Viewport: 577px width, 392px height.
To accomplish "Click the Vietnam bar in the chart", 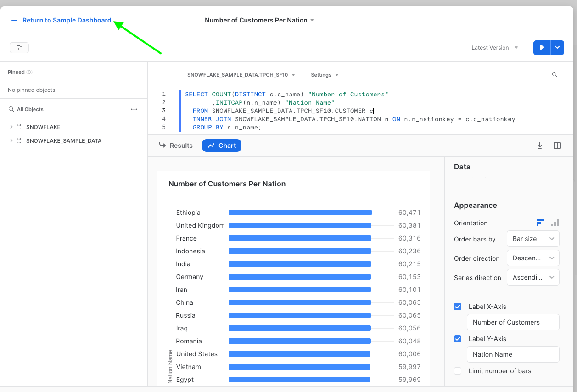I will [299, 367].
